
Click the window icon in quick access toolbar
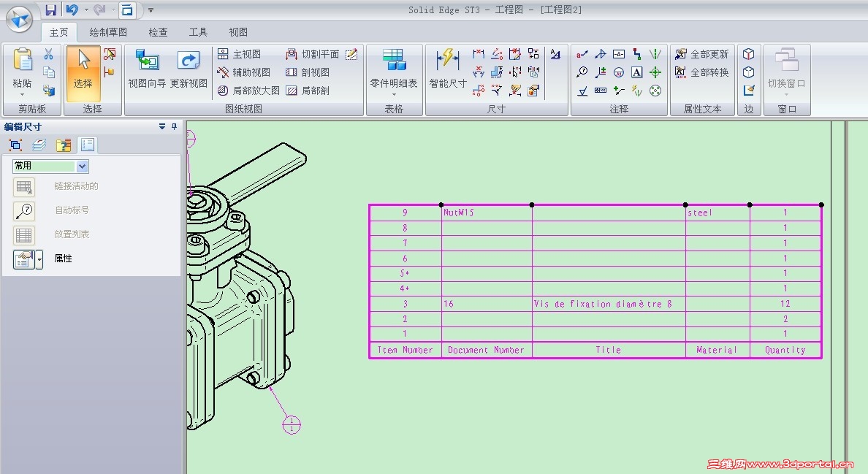(127, 10)
